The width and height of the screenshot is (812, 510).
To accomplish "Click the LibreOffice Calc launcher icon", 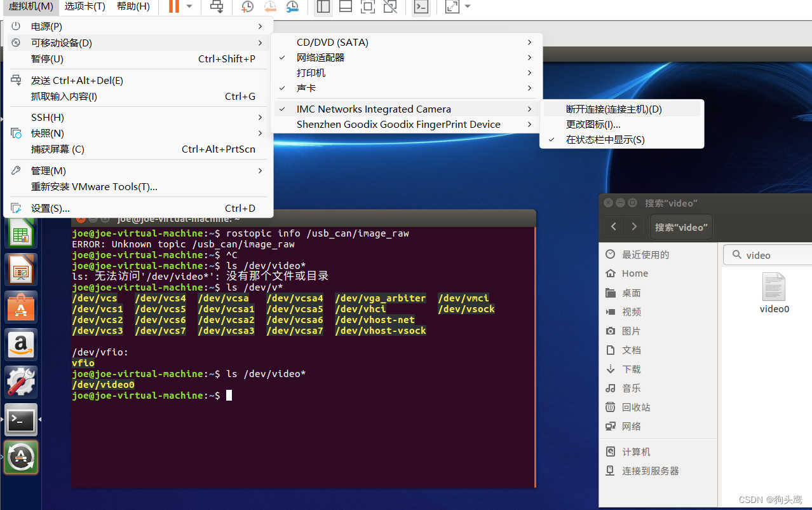I will [x=21, y=232].
